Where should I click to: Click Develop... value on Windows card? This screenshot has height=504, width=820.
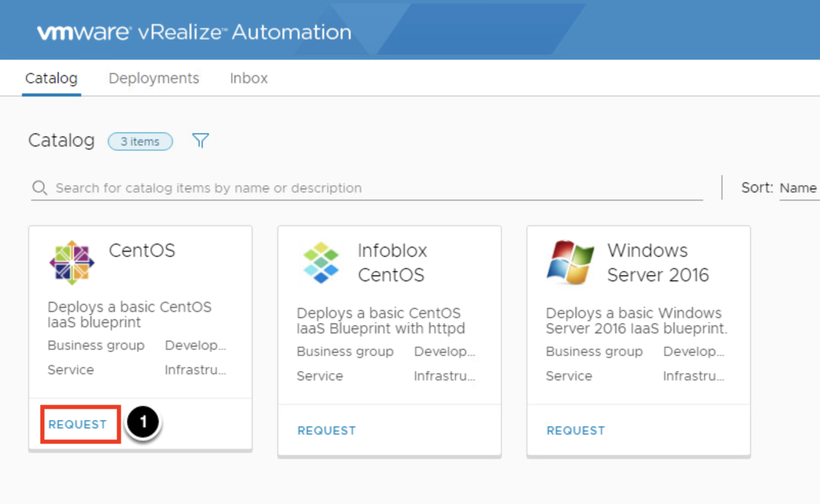click(694, 352)
